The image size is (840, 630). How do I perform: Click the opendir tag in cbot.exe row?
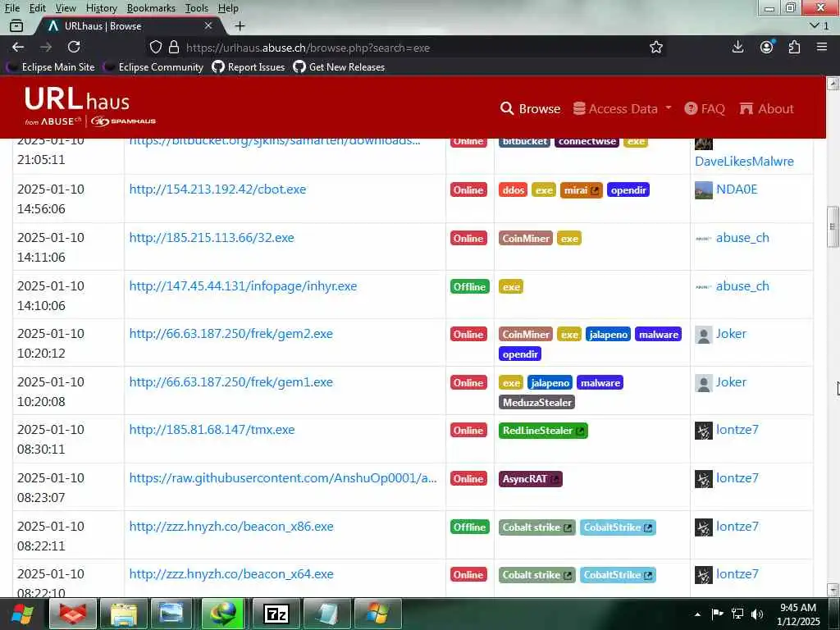tap(628, 190)
